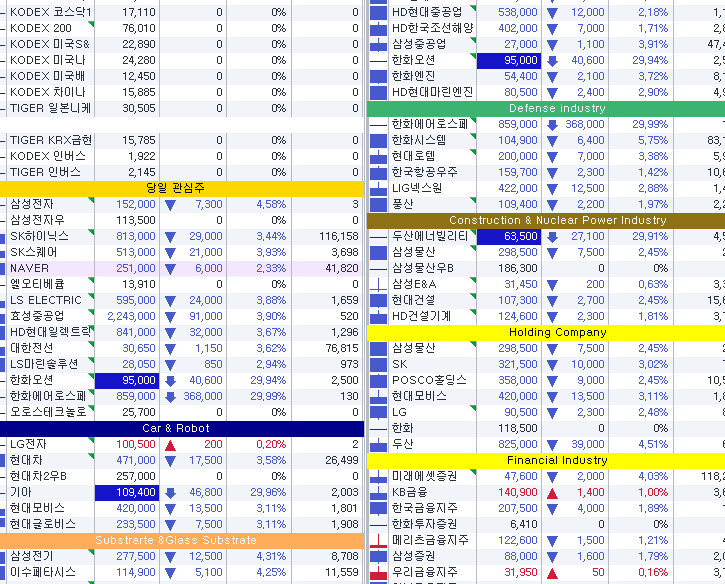Click the candlestick icon beside KB금융
Screen dimensions: 725x584
coord(378,492)
